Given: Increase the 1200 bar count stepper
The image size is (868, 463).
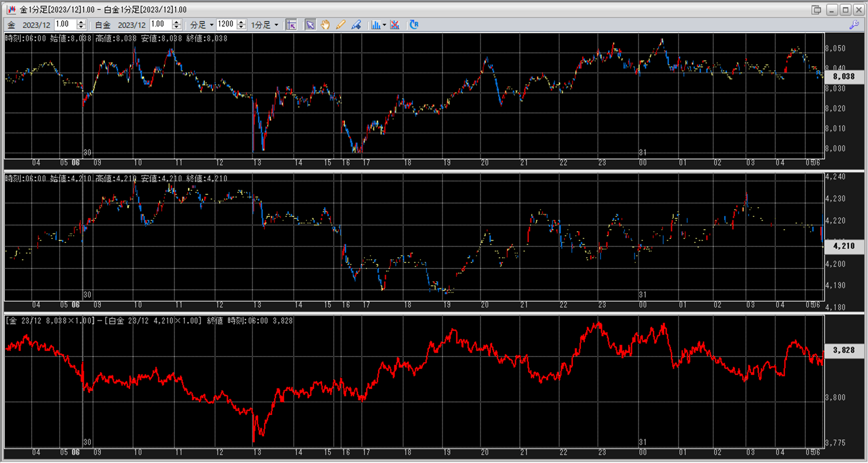Looking at the screenshot, I should click(x=241, y=22).
